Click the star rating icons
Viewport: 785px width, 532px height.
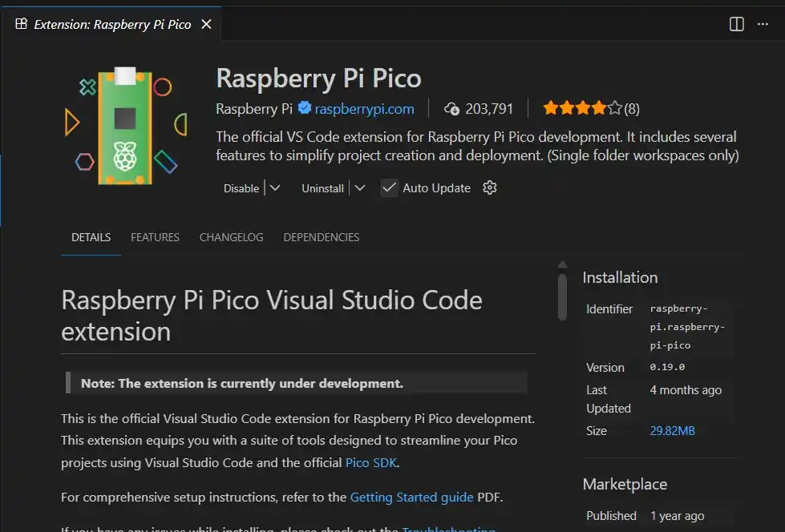[582, 108]
